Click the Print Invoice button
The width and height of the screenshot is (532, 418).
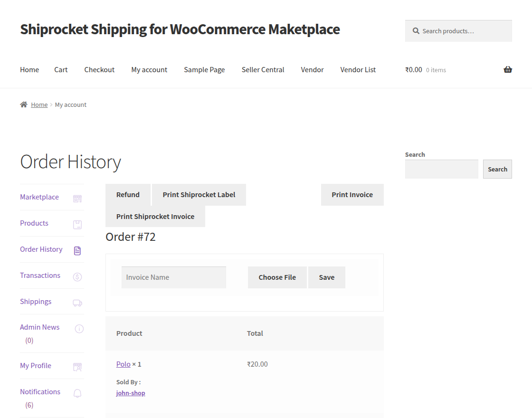[352, 195]
